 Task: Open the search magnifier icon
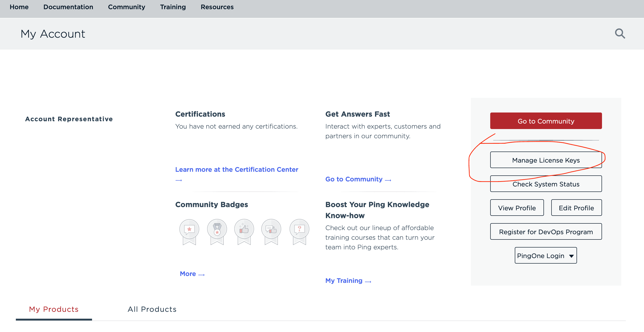click(x=620, y=34)
